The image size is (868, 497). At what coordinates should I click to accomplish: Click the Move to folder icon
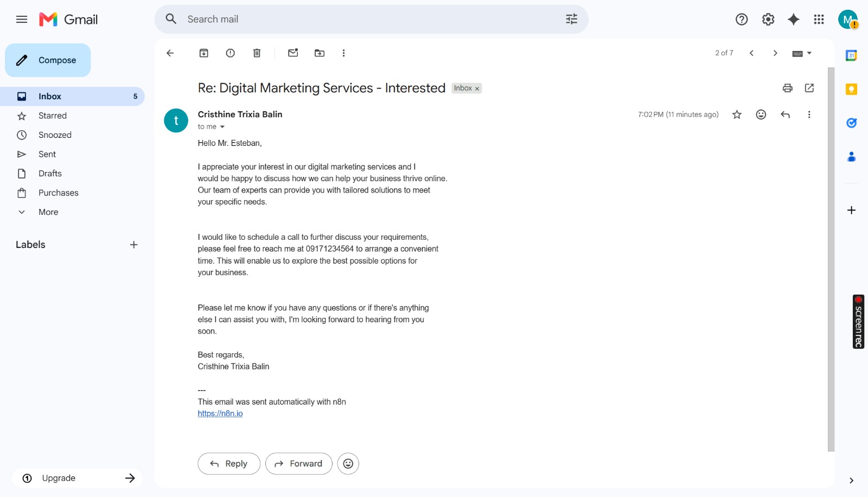coord(320,53)
